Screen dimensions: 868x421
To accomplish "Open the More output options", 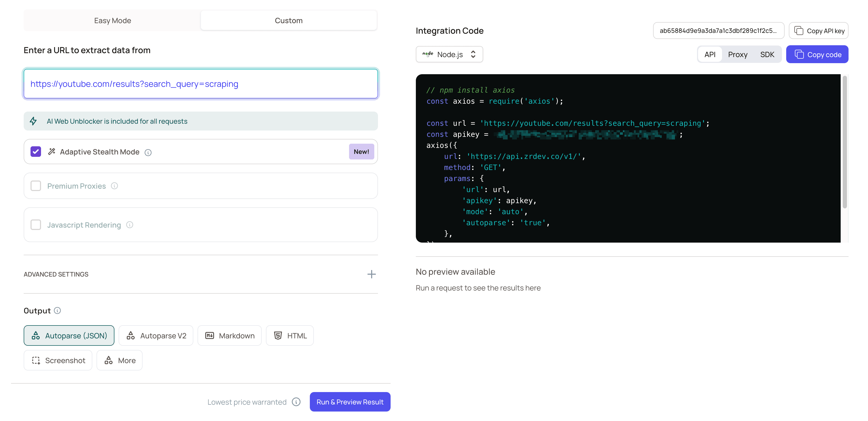I will [120, 360].
